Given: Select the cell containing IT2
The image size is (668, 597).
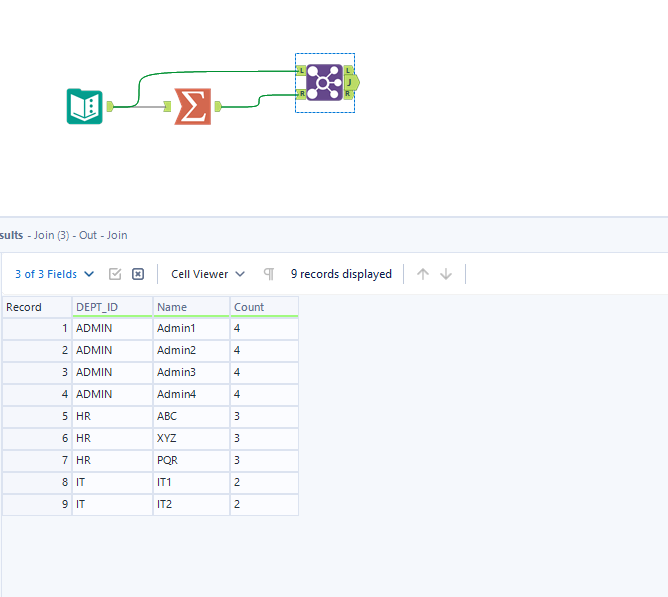Looking at the screenshot, I should point(191,505).
